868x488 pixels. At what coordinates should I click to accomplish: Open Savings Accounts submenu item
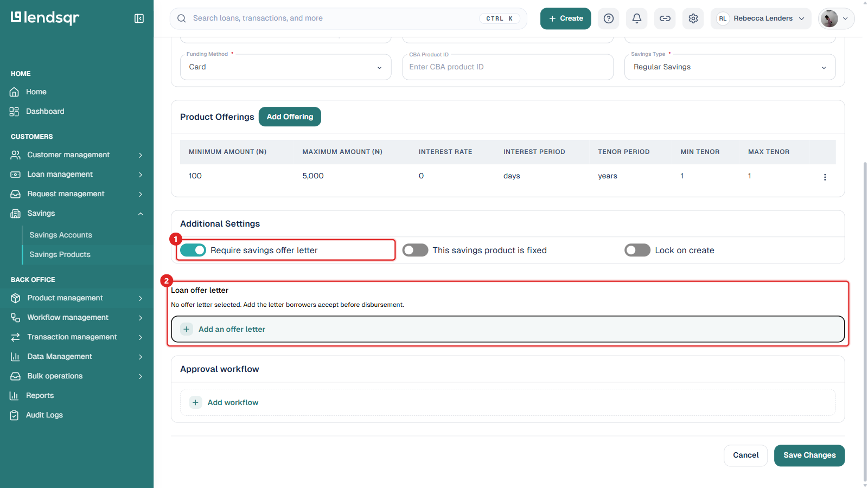click(x=61, y=235)
